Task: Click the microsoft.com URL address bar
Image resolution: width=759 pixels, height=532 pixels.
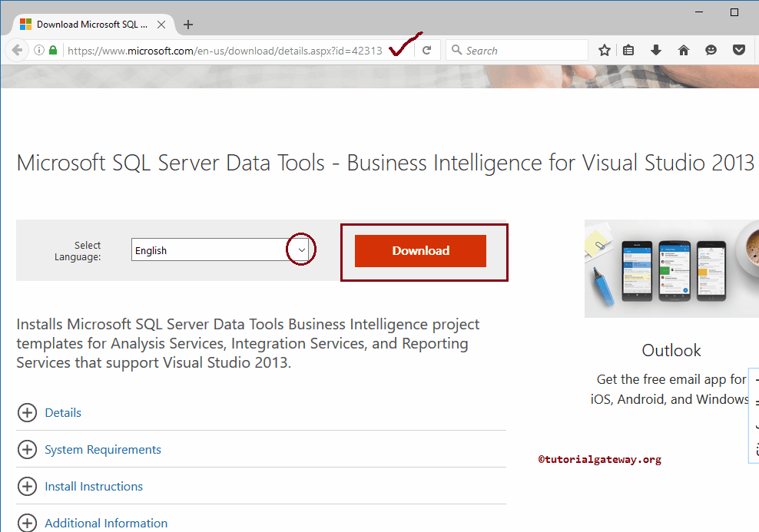Action: (x=224, y=51)
